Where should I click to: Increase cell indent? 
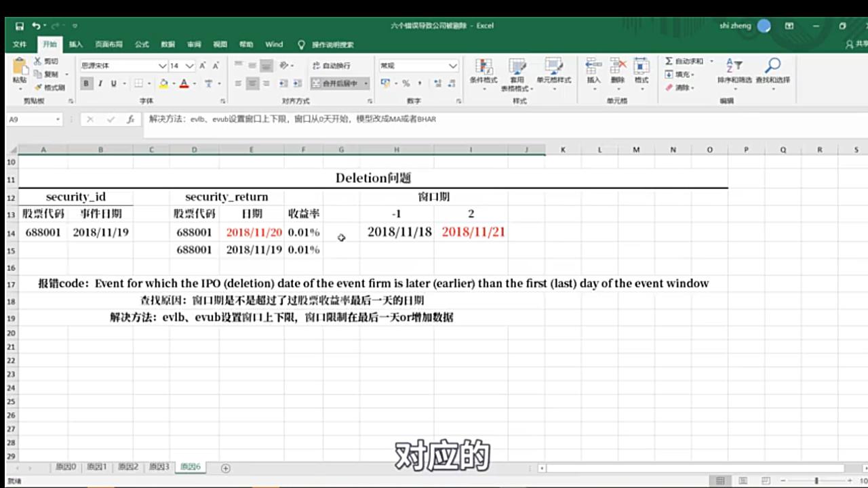297,83
